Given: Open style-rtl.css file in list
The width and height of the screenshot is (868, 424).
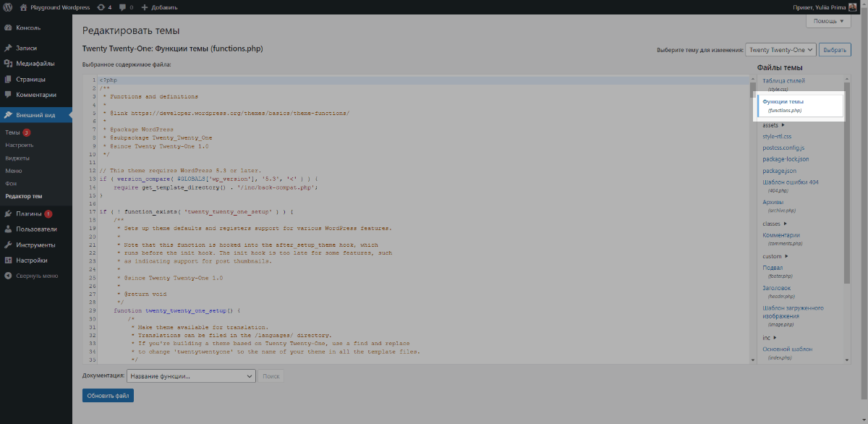Looking at the screenshot, I should coord(777,136).
